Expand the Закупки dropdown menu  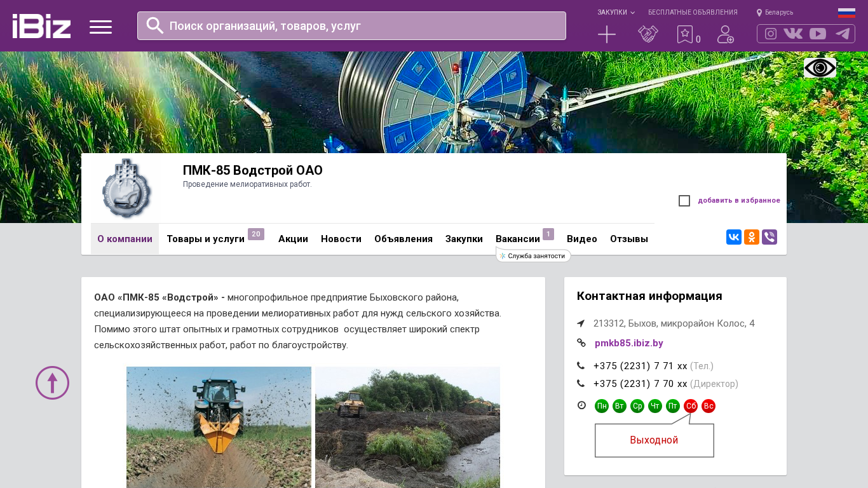click(x=615, y=12)
